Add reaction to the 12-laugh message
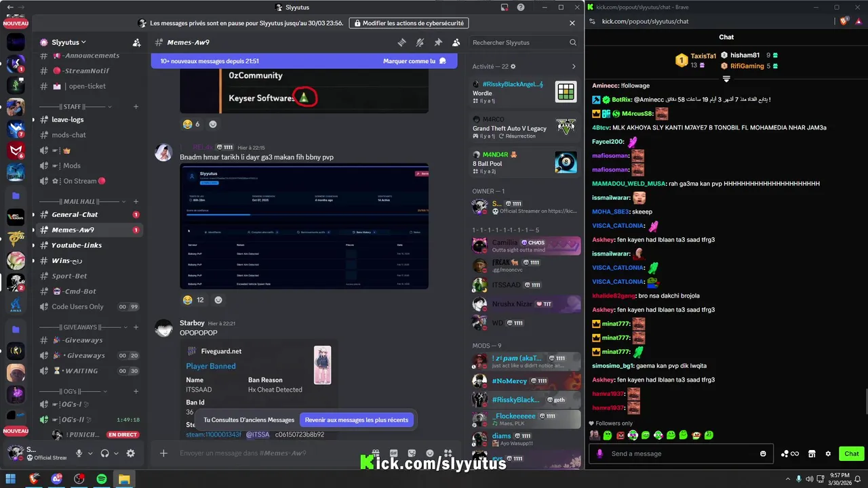Viewport: 868px width, 488px height. click(x=218, y=300)
